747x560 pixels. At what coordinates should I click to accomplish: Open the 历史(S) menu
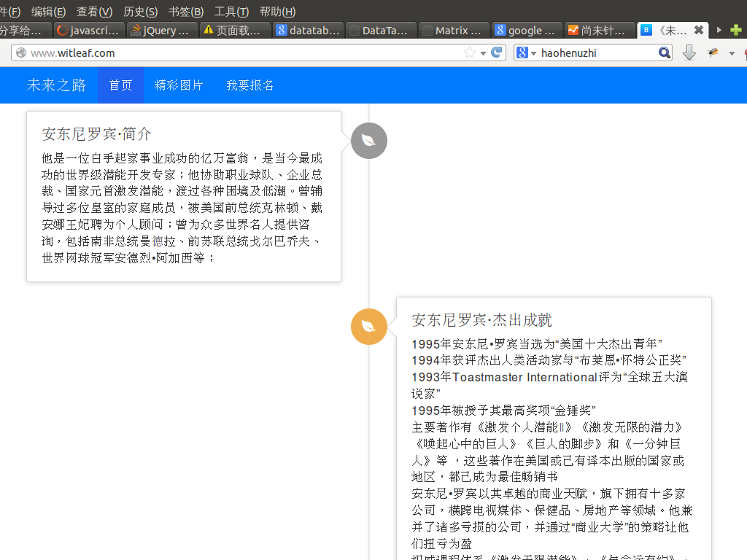[141, 12]
